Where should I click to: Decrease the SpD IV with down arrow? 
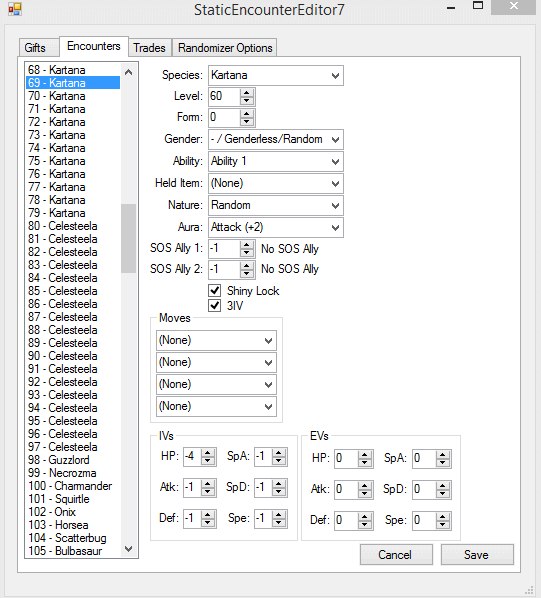pos(279,492)
